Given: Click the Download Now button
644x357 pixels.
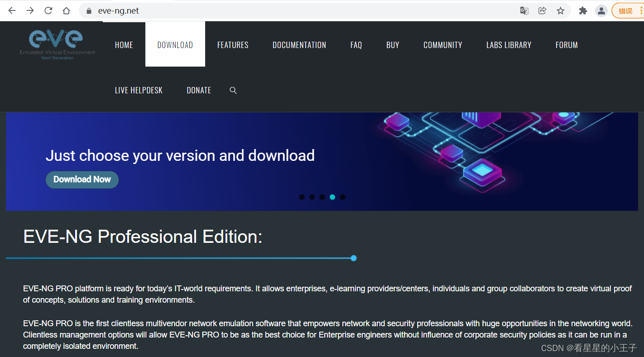Looking at the screenshot, I should [x=82, y=179].
